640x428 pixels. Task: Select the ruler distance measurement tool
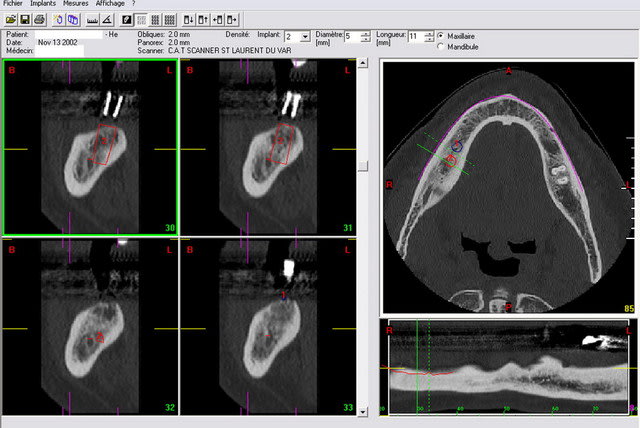pos(91,19)
